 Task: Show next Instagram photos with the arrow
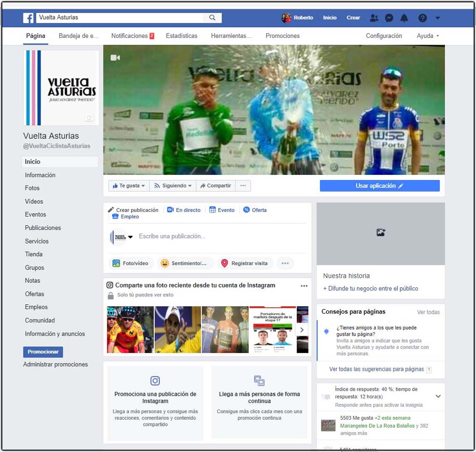point(302,330)
